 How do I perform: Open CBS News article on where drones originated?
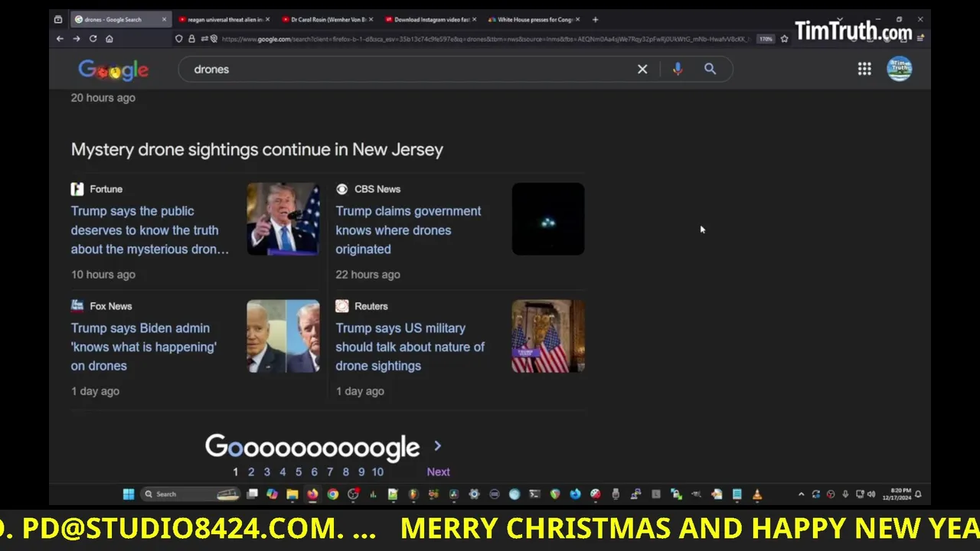coord(408,230)
